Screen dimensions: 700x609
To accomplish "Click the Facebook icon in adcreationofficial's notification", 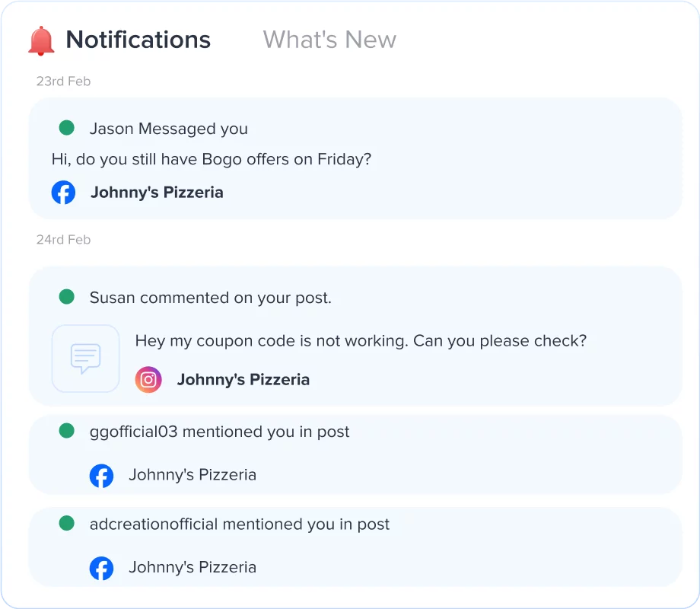I will tap(102, 568).
